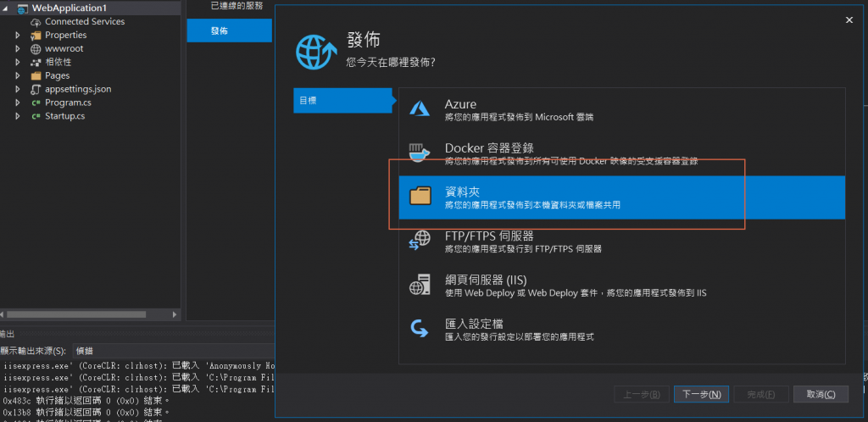Expand the wwwroot node

coord(18,48)
